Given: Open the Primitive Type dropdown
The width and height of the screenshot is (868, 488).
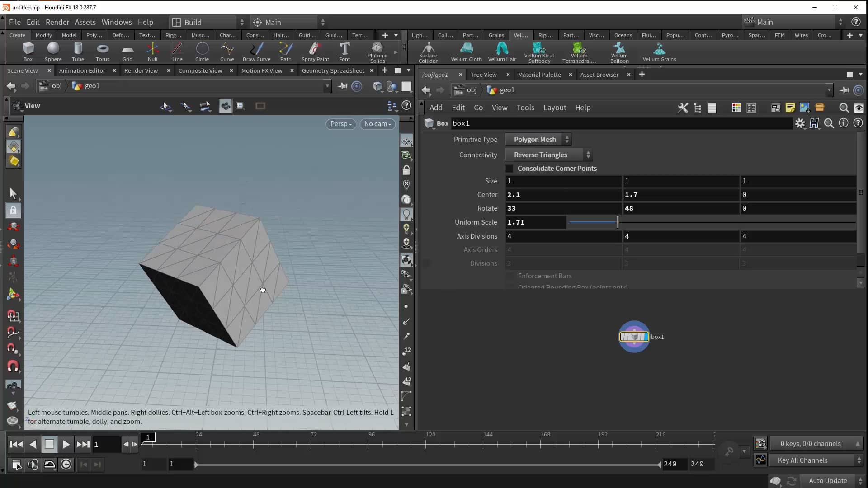Looking at the screenshot, I should pyautogui.click(x=538, y=140).
